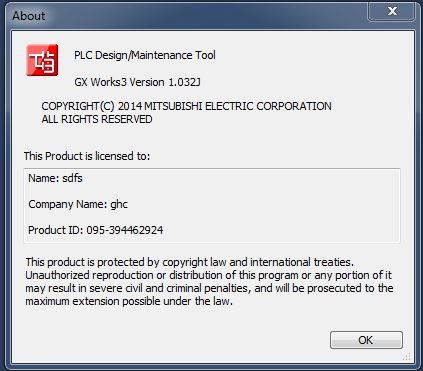423x371 pixels.
Task: Click 'This Product is licensed to:' label
Action: [87, 156]
